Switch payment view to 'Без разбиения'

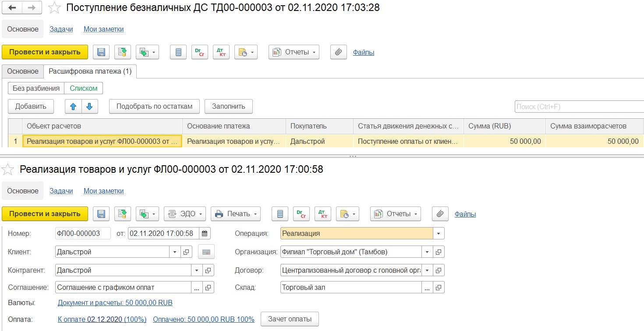36,88
